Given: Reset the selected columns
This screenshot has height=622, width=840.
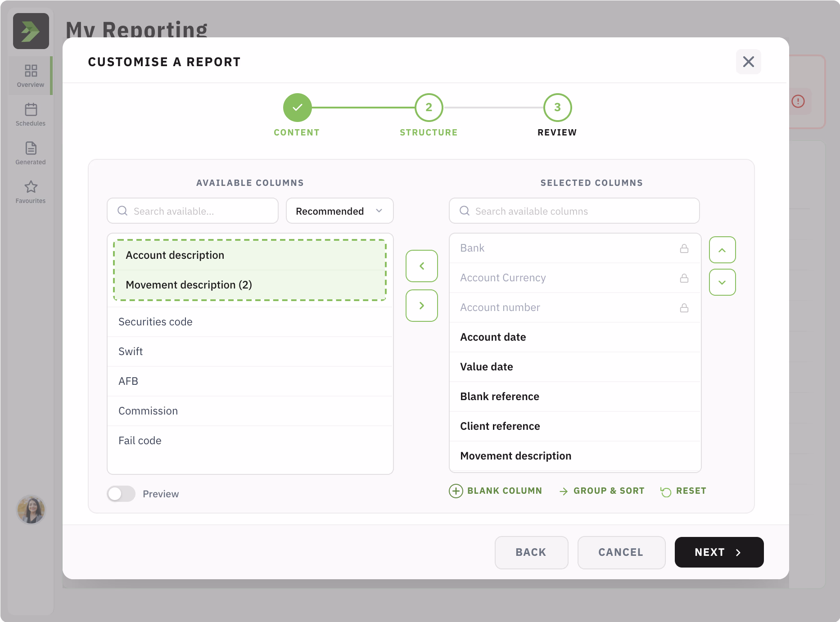Looking at the screenshot, I should coord(683,491).
